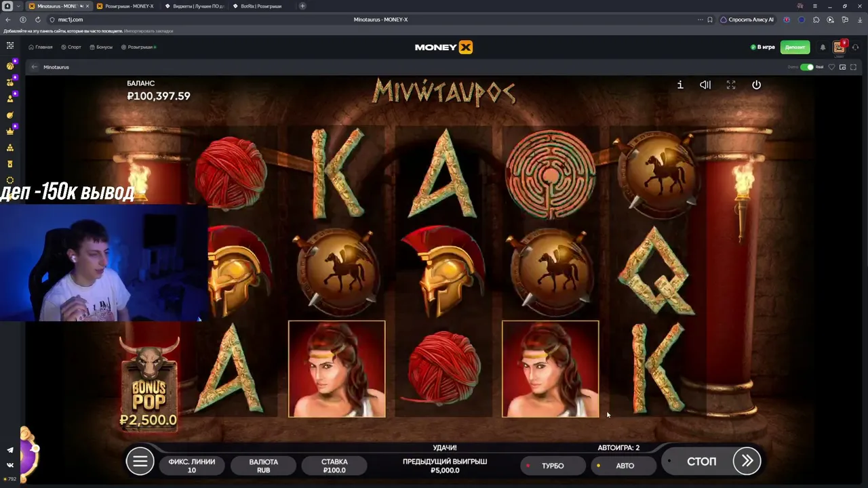868x488 pixels.
Task: Click the green Депозит button
Action: (x=795, y=47)
